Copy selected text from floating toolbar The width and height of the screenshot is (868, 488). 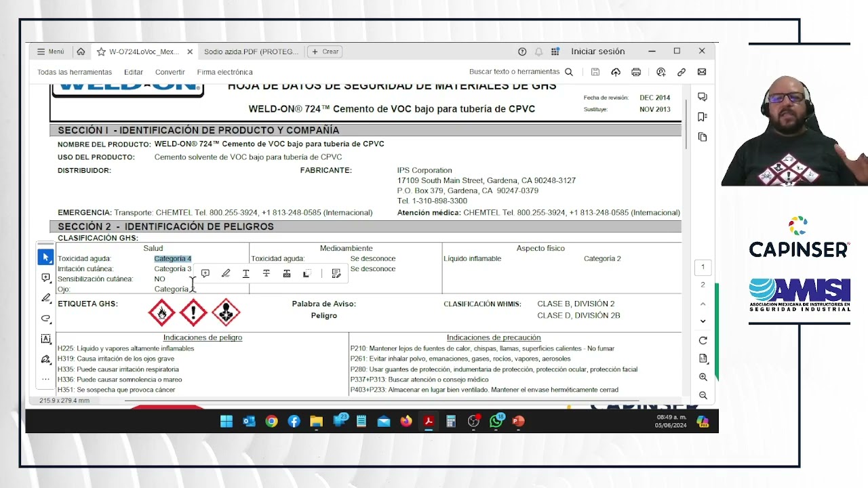(x=307, y=273)
